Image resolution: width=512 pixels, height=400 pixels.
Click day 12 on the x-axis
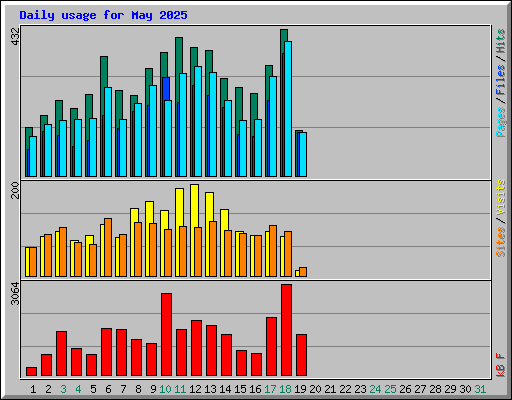(195, 389)
